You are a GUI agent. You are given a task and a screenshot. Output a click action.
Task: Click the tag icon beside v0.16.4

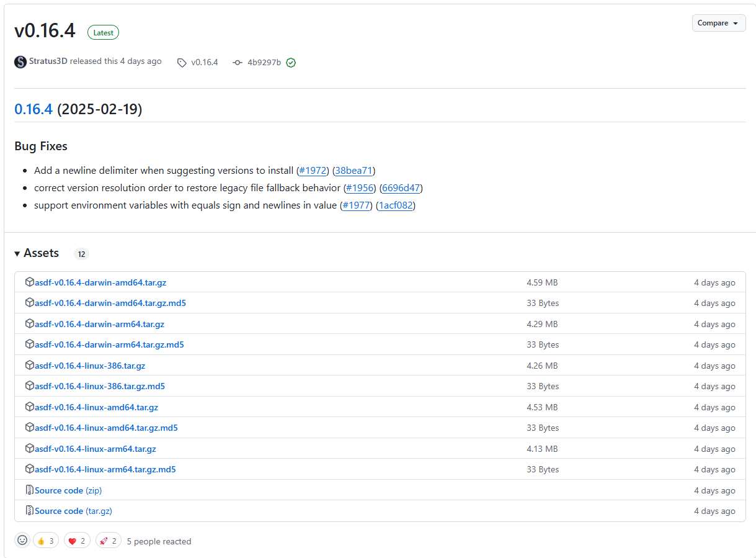click(x=182, y=62)
